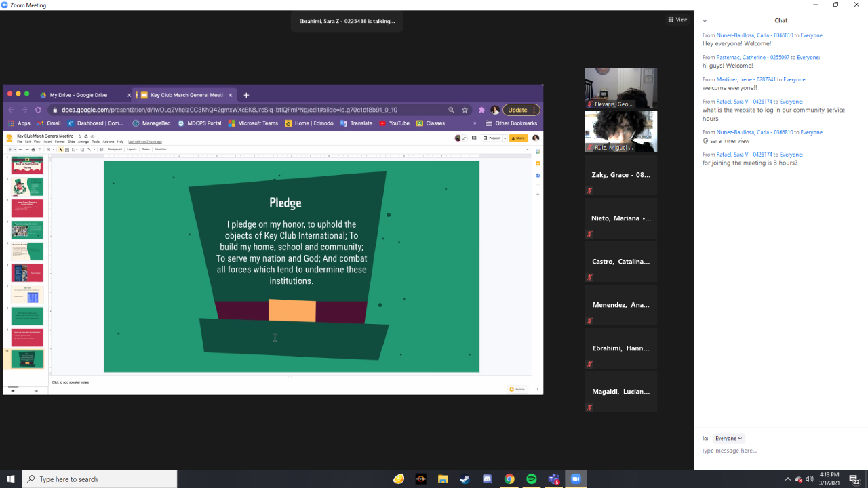
Task: Open Discord from the taskbar
Action: tap(487, 479)
